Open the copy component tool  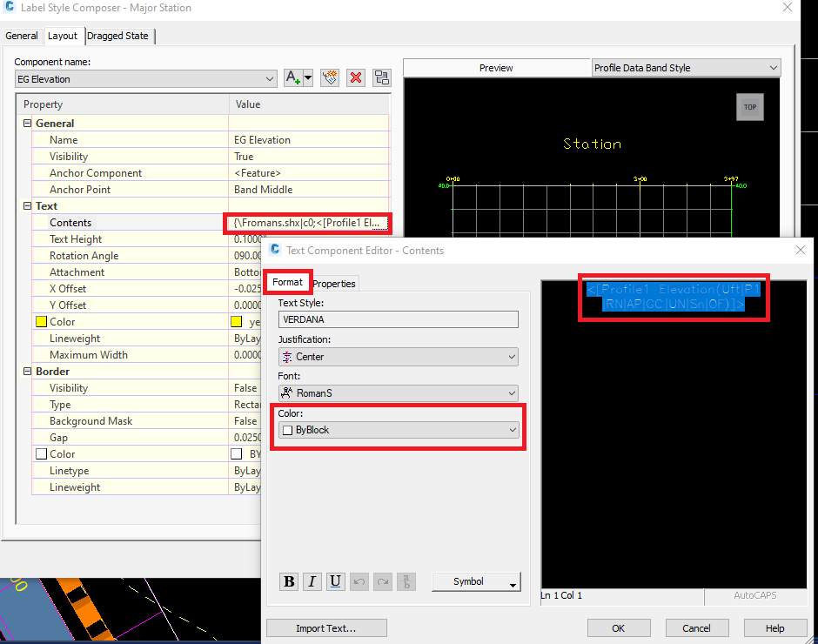(381, 78)
